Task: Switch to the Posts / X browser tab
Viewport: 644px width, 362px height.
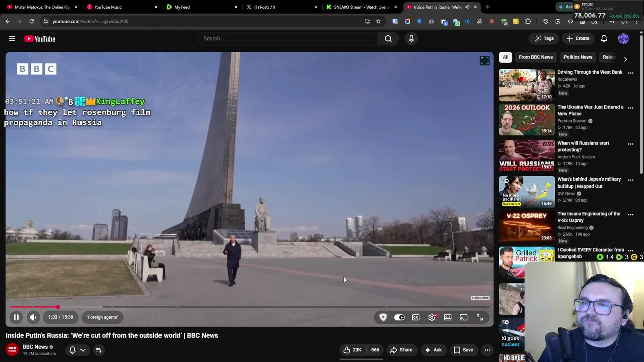Action: 281,7
